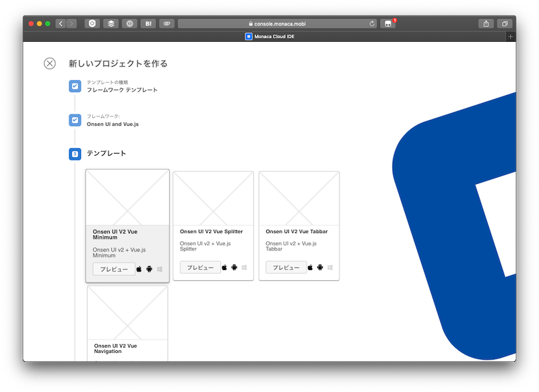Go forward with Safari forward arrow
This screenshot has height=392, width=539.
pos(71,24)
